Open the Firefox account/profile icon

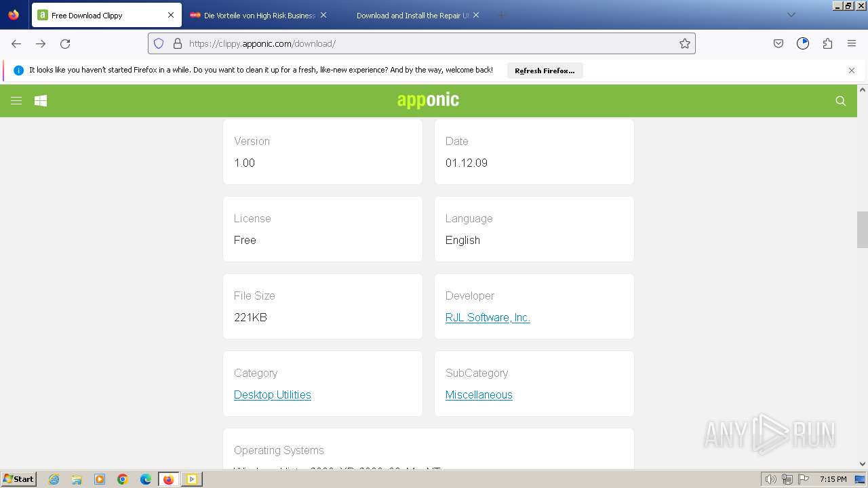pos(803,43)
